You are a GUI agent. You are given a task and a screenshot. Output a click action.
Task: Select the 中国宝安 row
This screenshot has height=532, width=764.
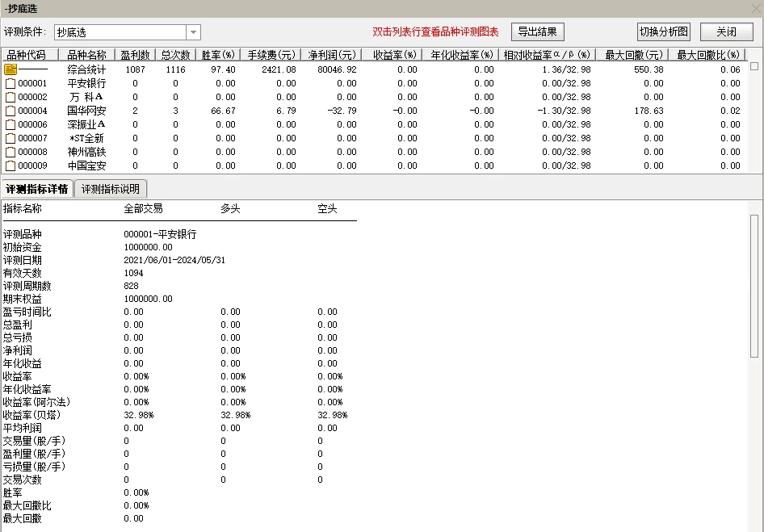point(374,165)
